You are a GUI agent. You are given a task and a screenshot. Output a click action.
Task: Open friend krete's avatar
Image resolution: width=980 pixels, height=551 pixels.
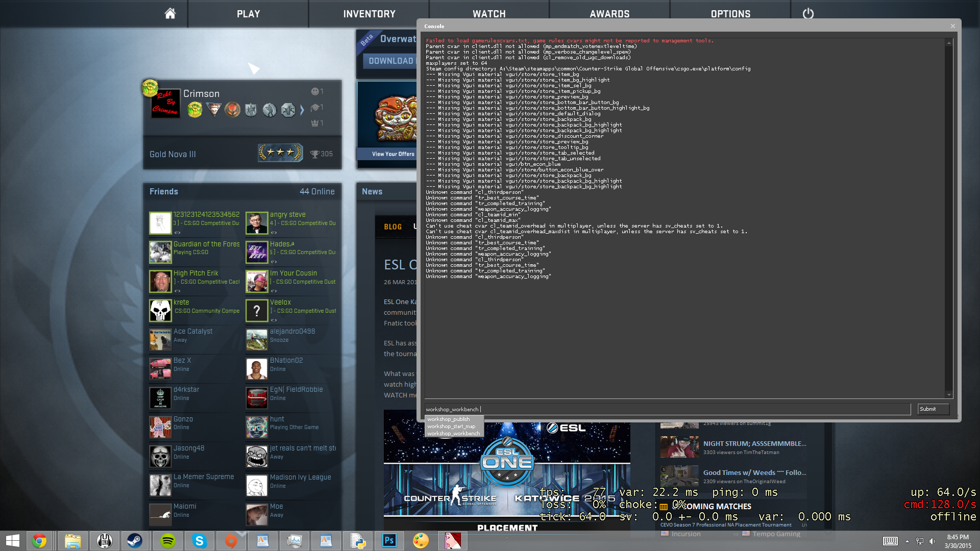click(160, 310)
